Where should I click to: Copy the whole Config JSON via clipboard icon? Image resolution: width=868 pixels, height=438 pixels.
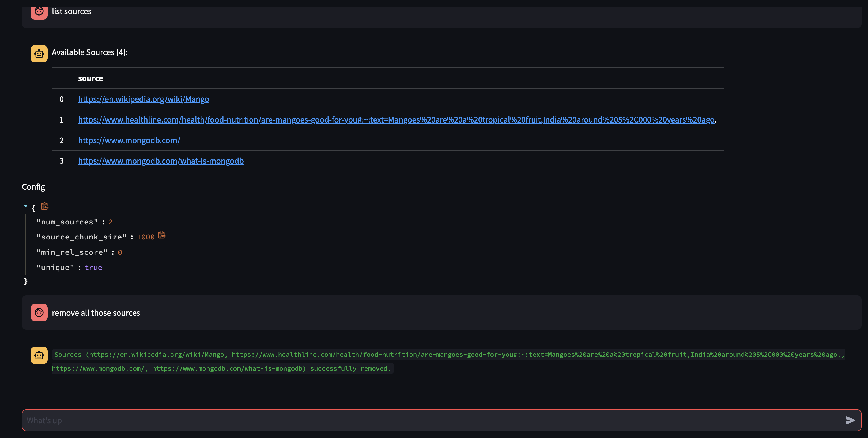pyautogui.click(x=45, y=206)
